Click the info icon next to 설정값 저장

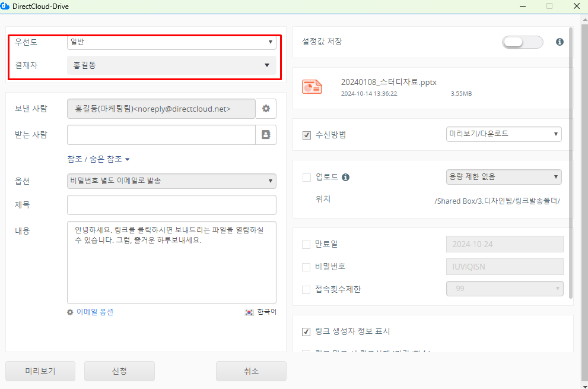(x=559, y=42)
